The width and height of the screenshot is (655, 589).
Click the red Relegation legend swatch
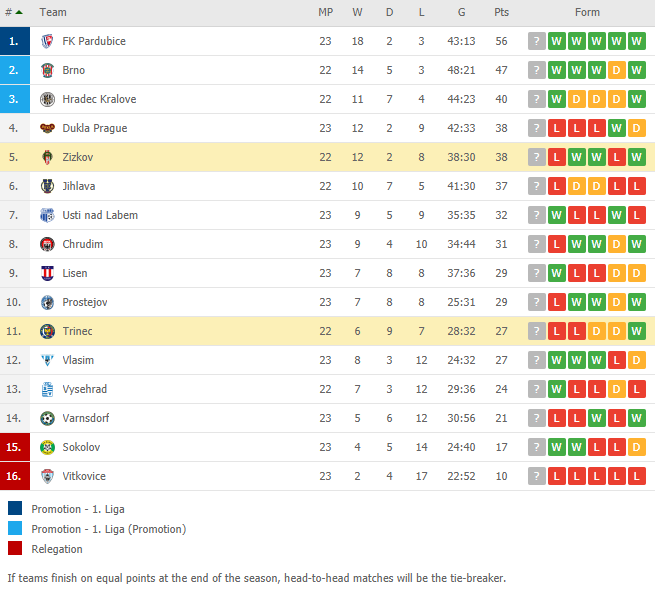15,548
